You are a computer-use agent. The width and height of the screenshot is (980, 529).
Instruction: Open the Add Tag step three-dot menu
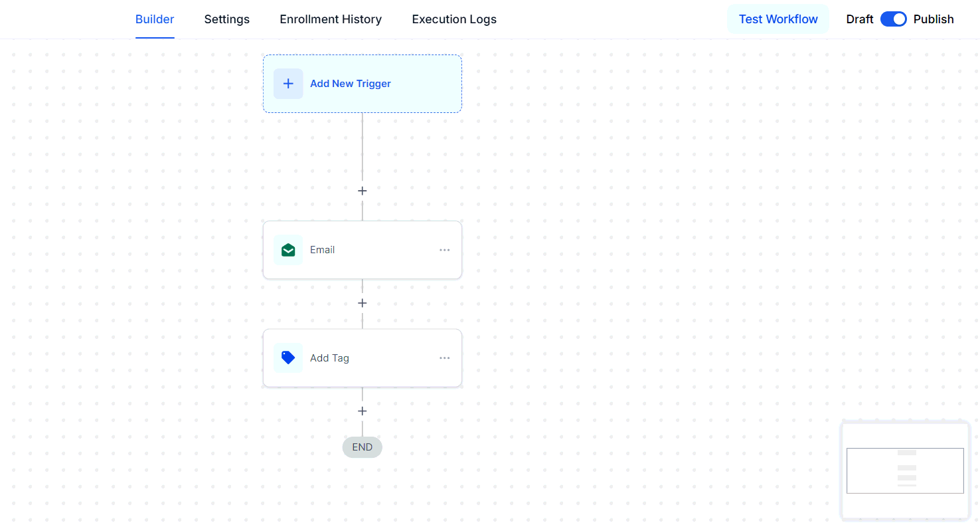[x=444, y=358]
